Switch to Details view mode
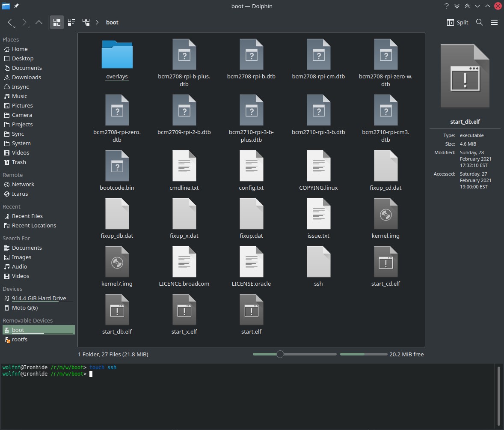The width and height of the screenshot is (504, 430). coord(86,22)
